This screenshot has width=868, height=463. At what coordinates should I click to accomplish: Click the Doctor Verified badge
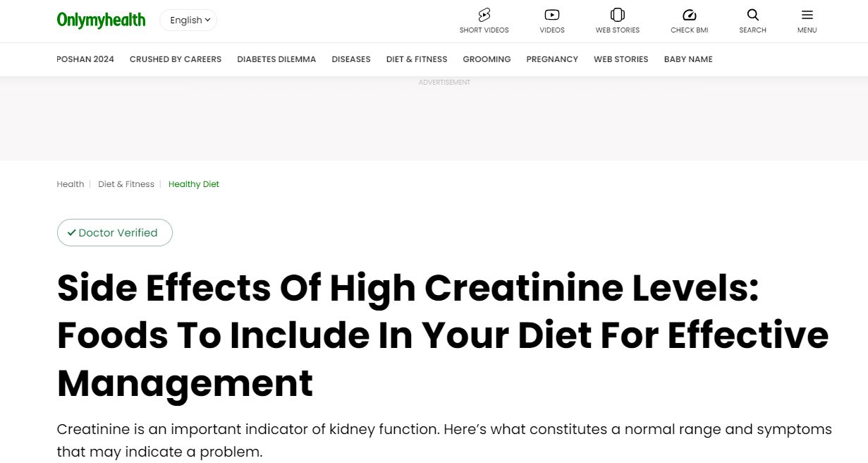pos(114,233)
